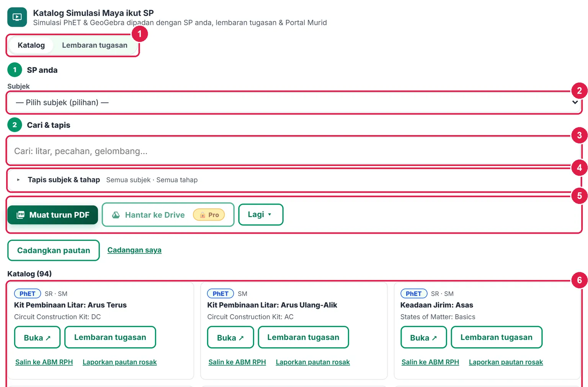This screenshot has height=387, width=588.
Task: Click the text 'Circuit Construction Kit: DC'
Action: [57, 317]
